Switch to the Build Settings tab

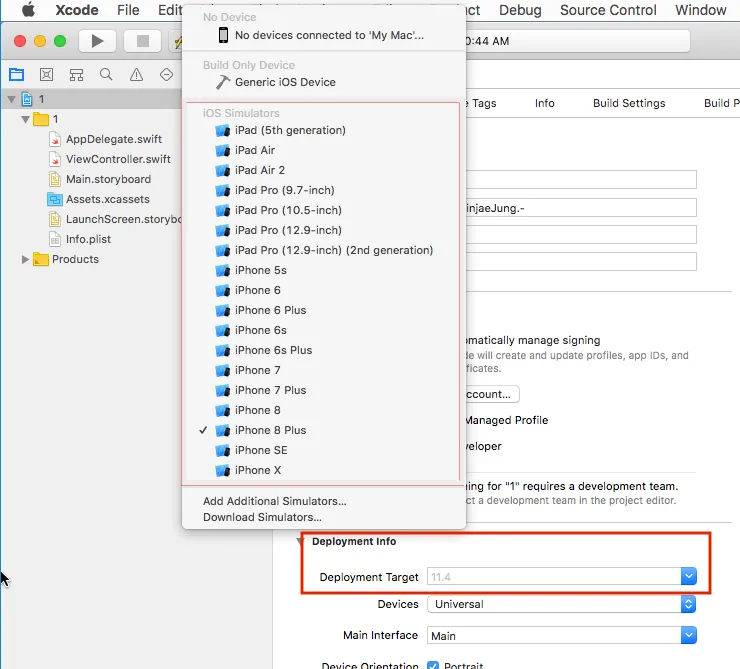click(629, 103)
